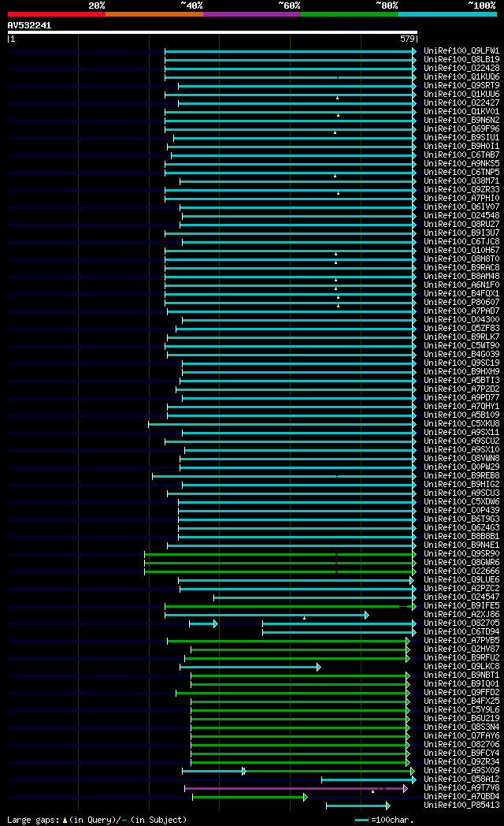Select the UniRef100_B9IFE5 label
Screen dimensions: 504x826
(461, 606)
